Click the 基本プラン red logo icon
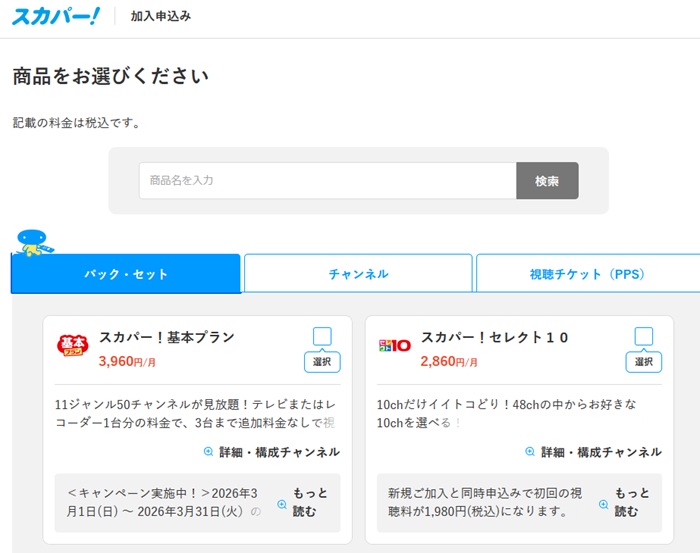This screenshot has width=700, height=553. point(73,346)
